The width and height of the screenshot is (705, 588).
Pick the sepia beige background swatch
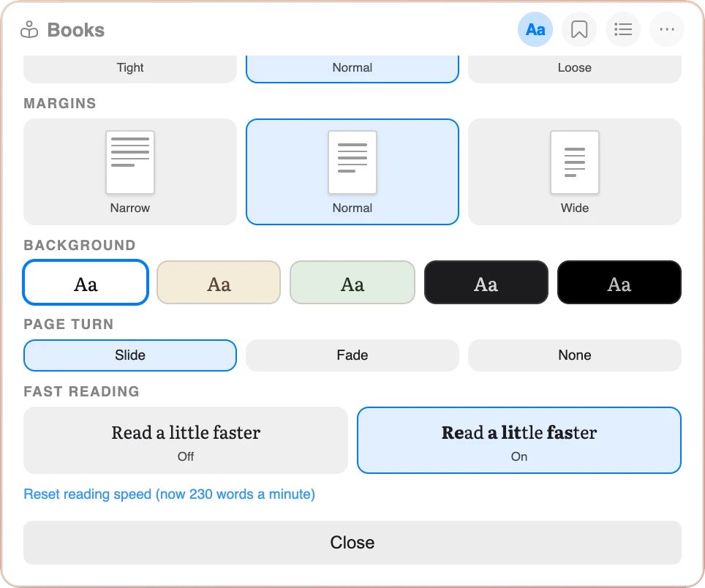tap(219, 282)
